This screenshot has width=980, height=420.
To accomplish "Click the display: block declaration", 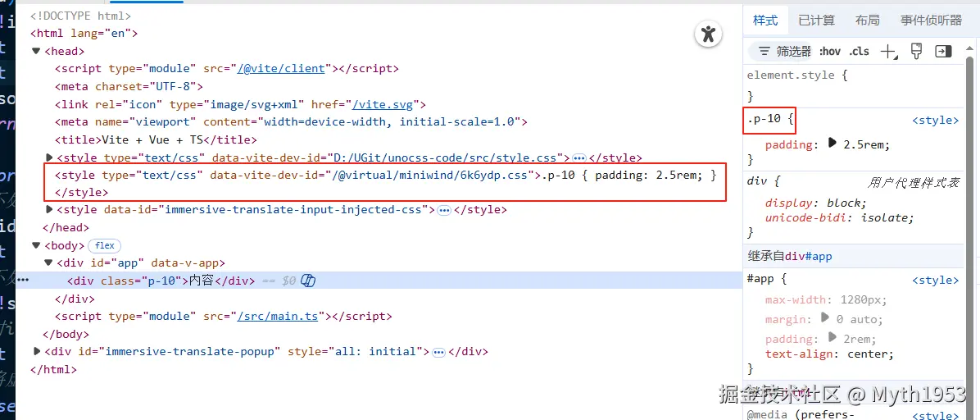I will point(815,203).
